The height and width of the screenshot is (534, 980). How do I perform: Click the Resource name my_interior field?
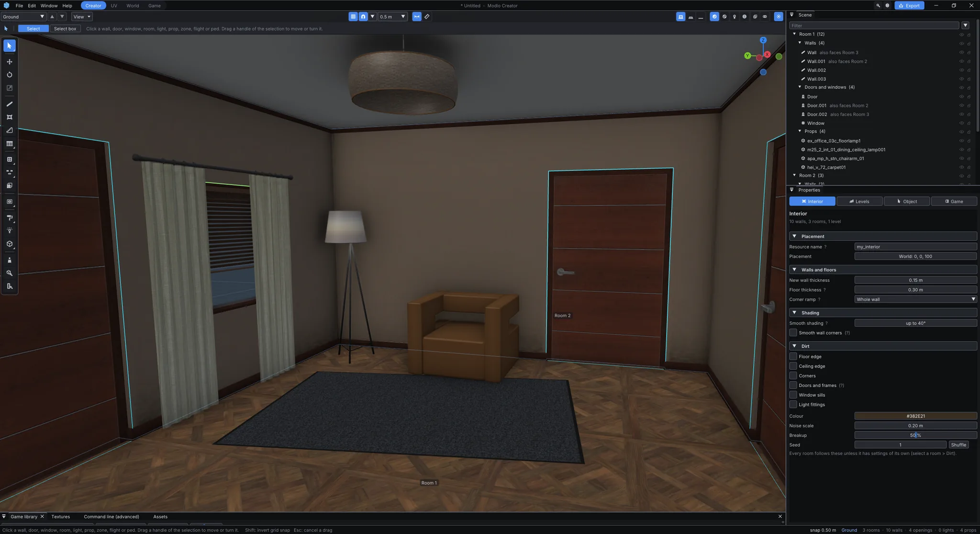coord(915,247)
